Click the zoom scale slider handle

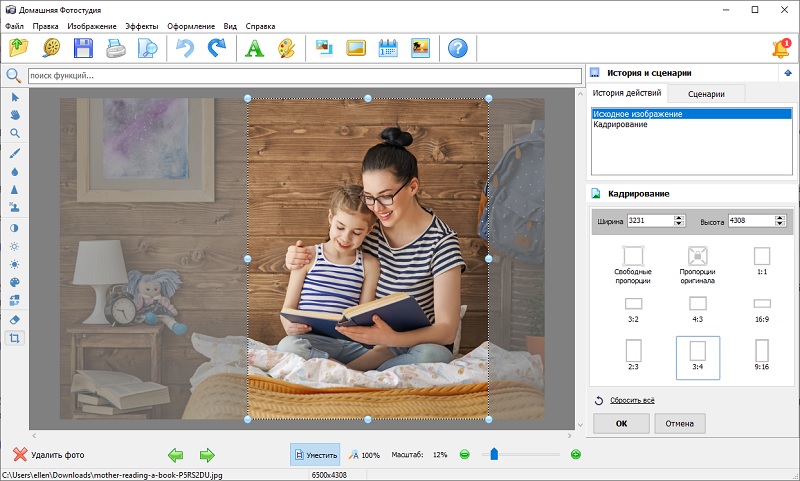[494, 455]
